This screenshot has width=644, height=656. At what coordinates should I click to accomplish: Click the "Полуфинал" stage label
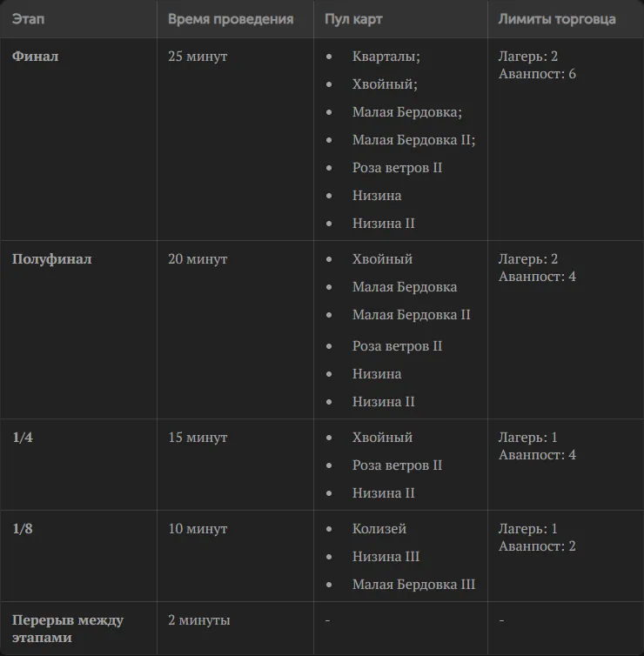52,259
